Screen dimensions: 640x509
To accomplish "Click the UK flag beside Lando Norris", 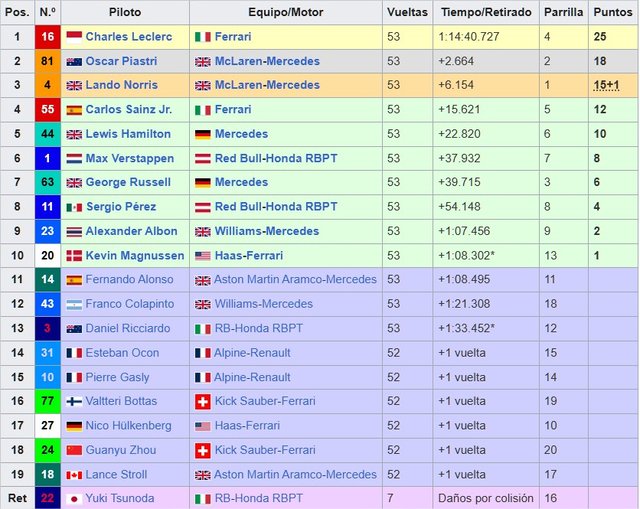I will tap(74, 86).
